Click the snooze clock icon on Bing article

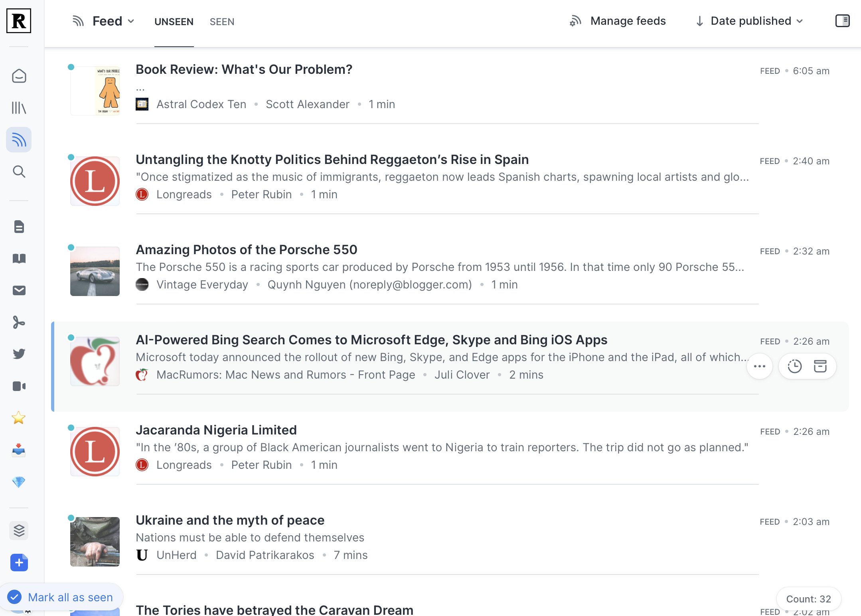tap(794, 366)
